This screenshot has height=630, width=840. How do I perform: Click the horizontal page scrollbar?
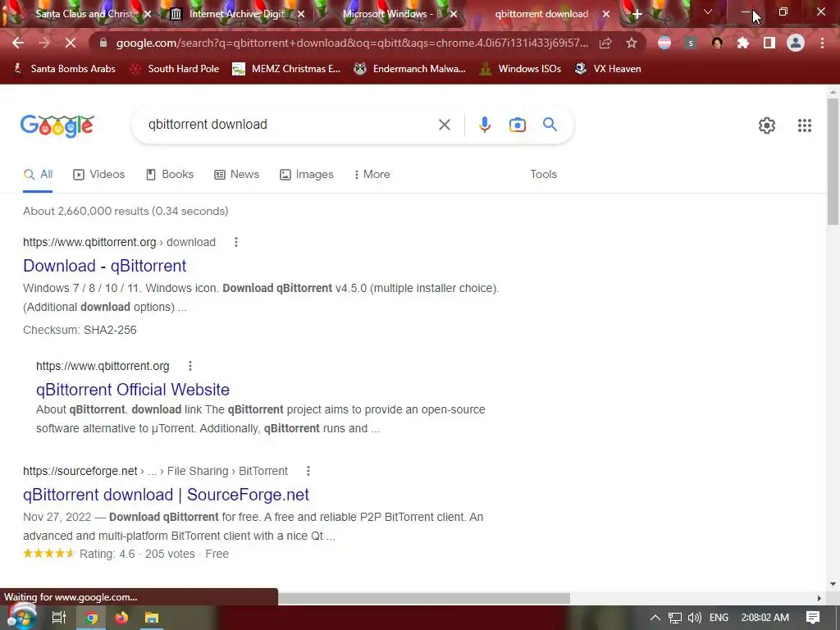(423, 598)
